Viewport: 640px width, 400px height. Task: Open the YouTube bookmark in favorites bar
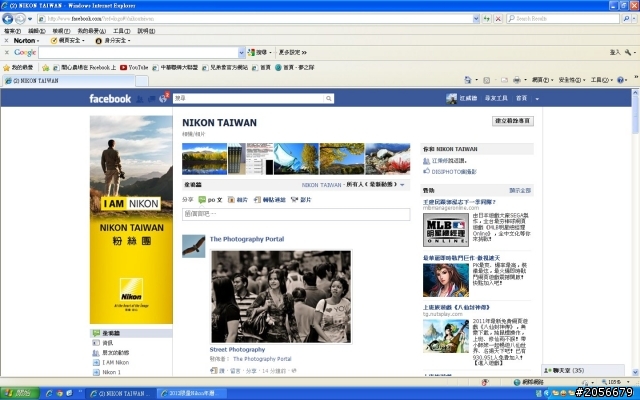(134, 67)
